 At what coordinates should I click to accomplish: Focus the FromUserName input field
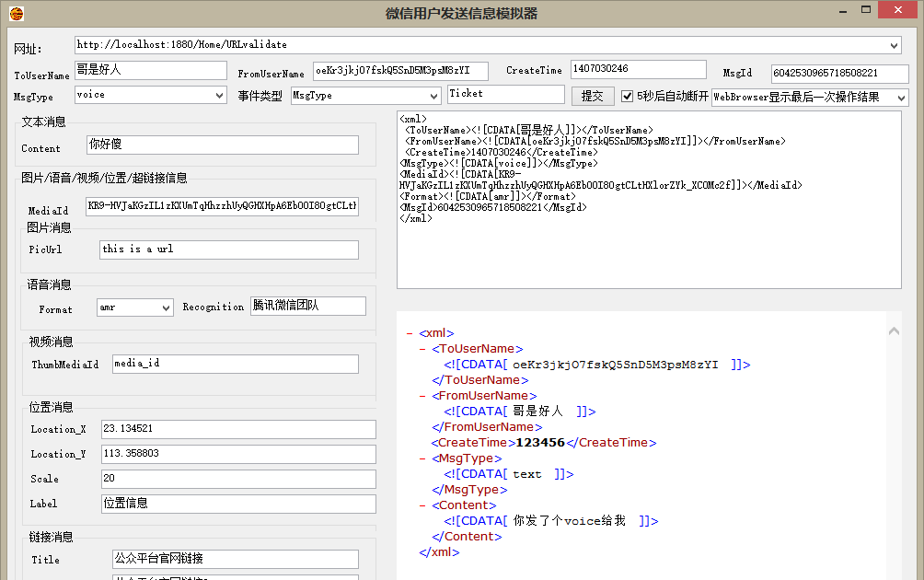tap(400, 71)
